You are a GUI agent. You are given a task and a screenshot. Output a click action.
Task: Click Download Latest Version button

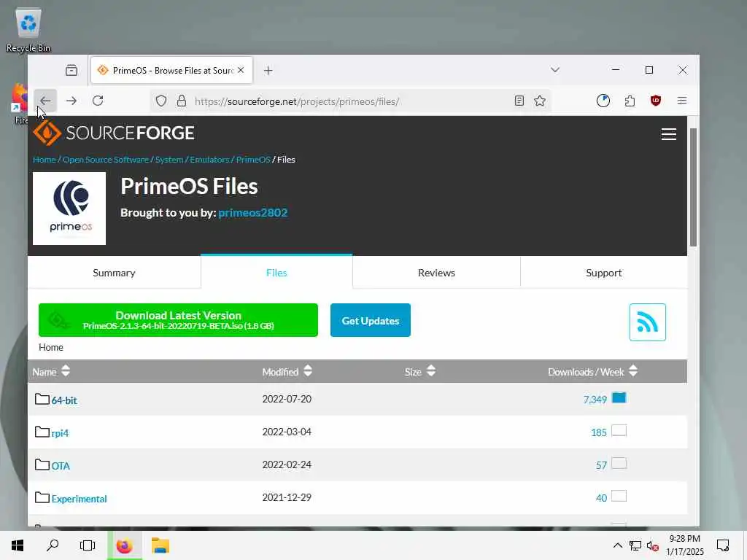coord(178,320)
